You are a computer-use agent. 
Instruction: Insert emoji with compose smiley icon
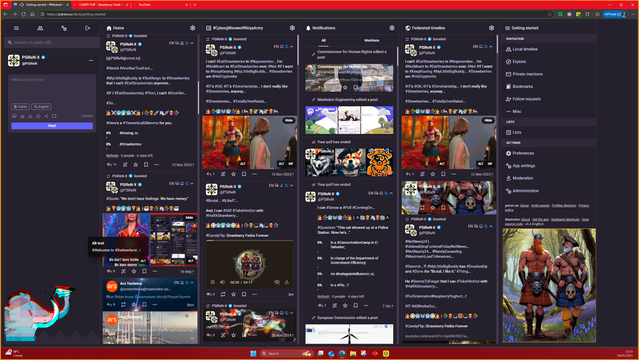(x=38, y=116)
